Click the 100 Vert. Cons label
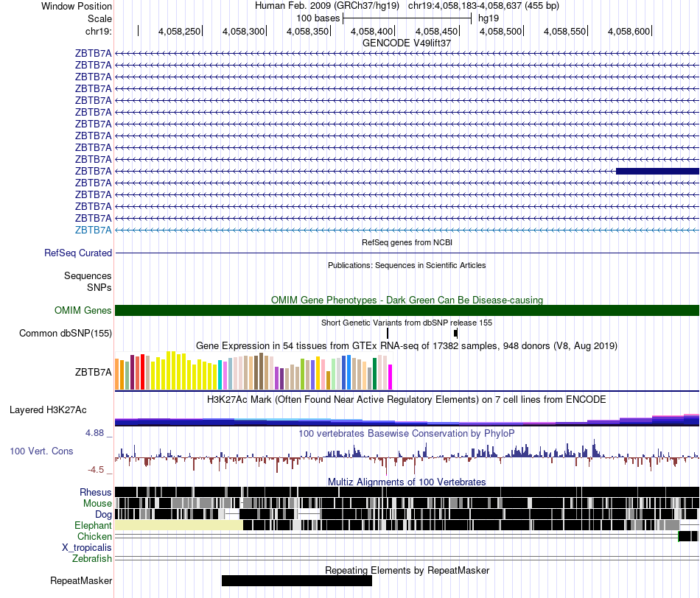 (x=41, y=451)
